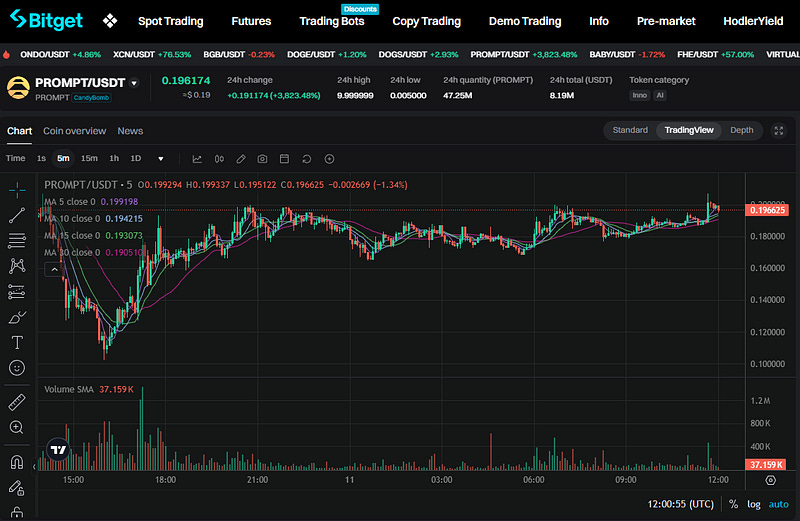This screenshot has height=521, width=800.
Task: Select the crosshair cursor tool
Action: tap(17, 190)
